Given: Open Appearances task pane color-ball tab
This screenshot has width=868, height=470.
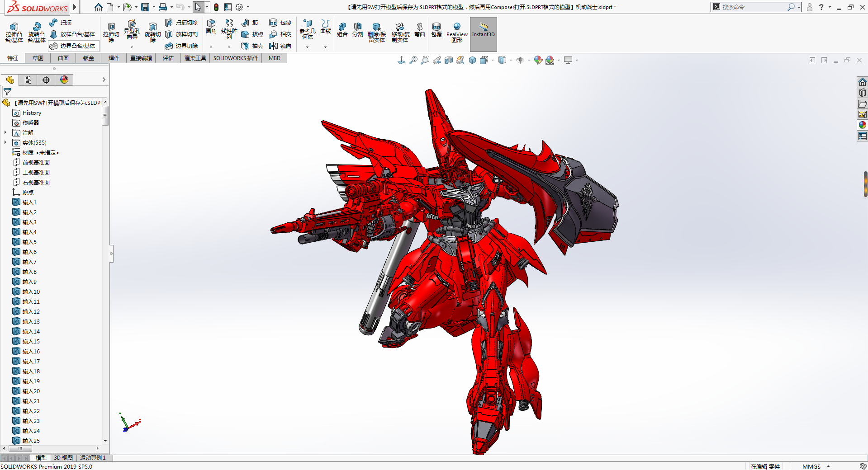Looking at the screenshot, I should coord(863,125).
